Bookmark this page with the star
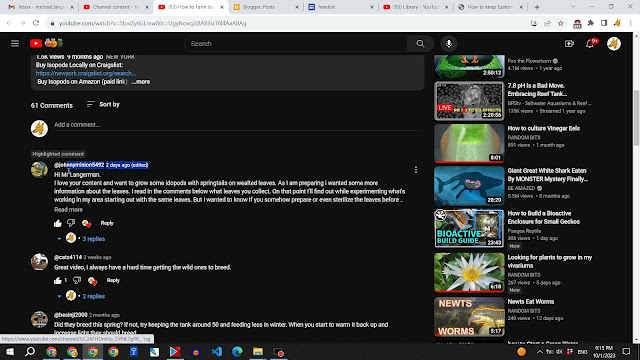The width and height of the screenshot is (640, 360). pos(561,23)
